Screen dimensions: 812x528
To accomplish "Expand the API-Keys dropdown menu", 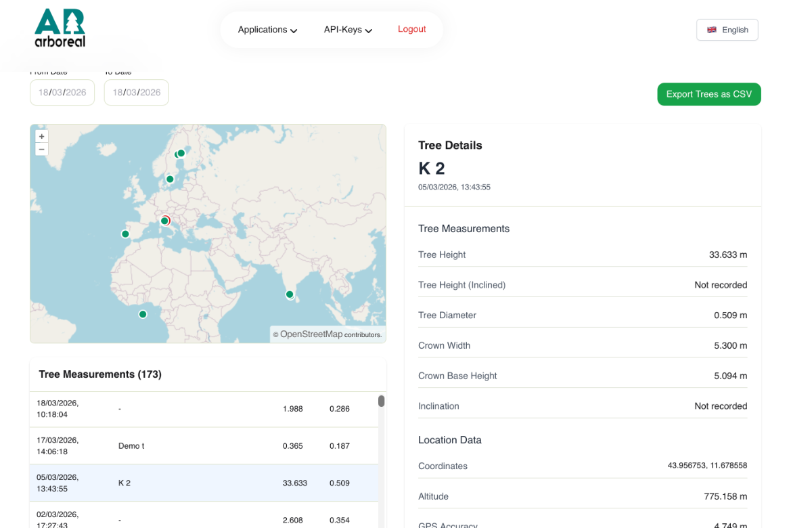I will (x=348, y=30).
